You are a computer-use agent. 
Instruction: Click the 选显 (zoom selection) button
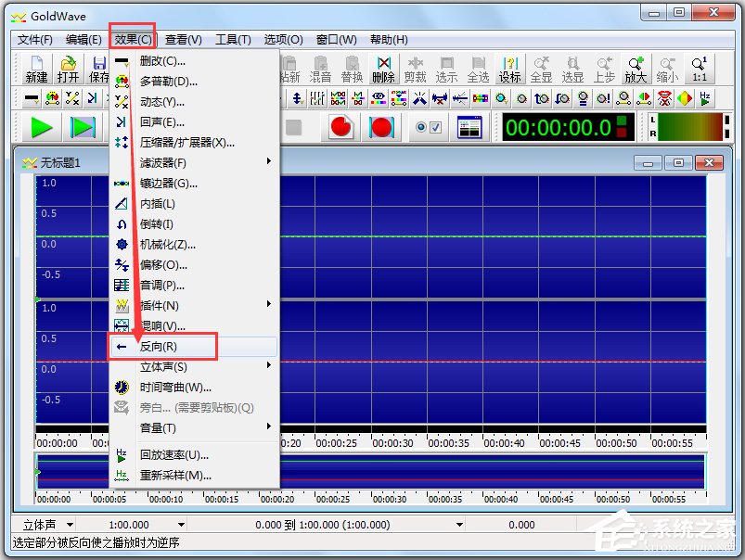pyautogui.click(x=572, y=70)
